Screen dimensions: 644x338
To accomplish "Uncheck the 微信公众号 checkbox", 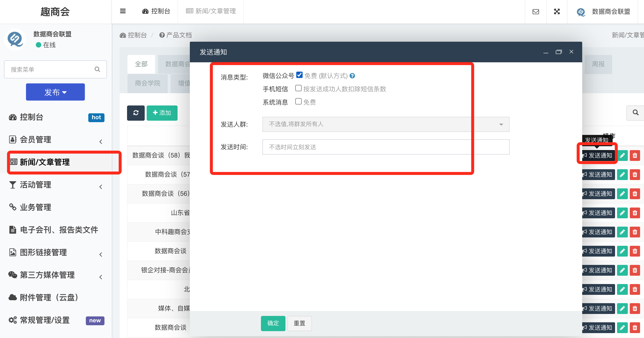I will point(299,75).
